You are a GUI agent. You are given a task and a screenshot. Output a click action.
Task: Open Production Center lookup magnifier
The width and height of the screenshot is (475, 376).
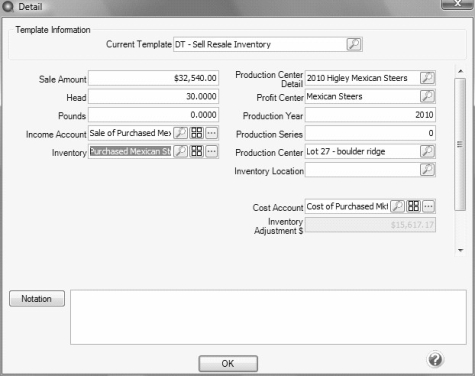[427, 151]
